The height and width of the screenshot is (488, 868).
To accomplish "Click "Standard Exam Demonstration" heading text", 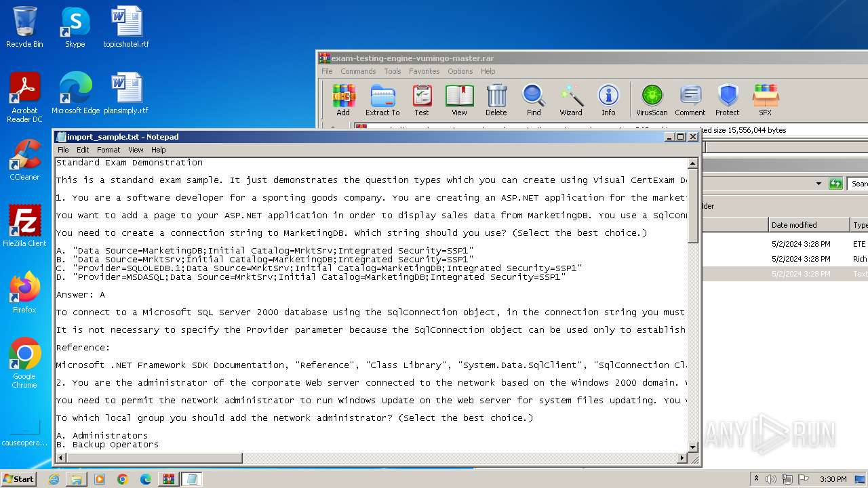I will pos(130,163).
